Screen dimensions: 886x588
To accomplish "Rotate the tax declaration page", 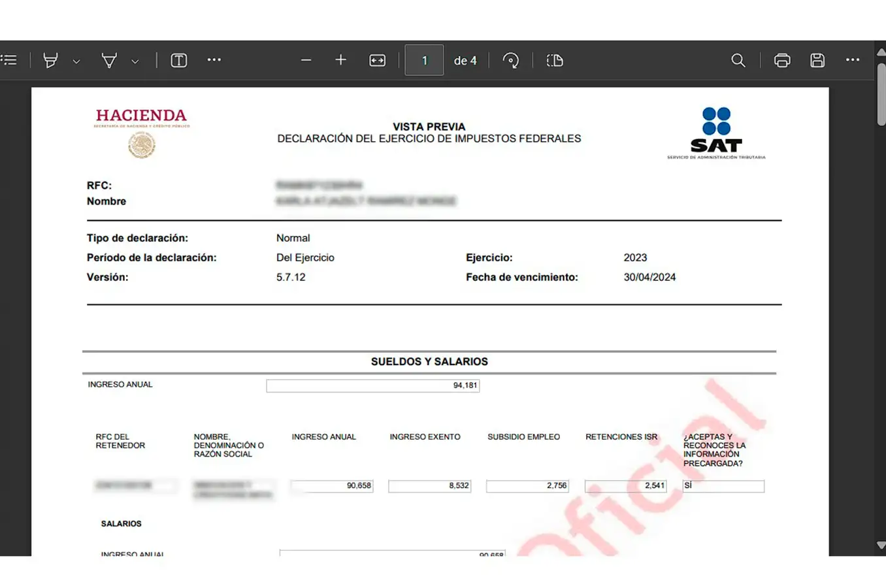I will tap(511, 59).
